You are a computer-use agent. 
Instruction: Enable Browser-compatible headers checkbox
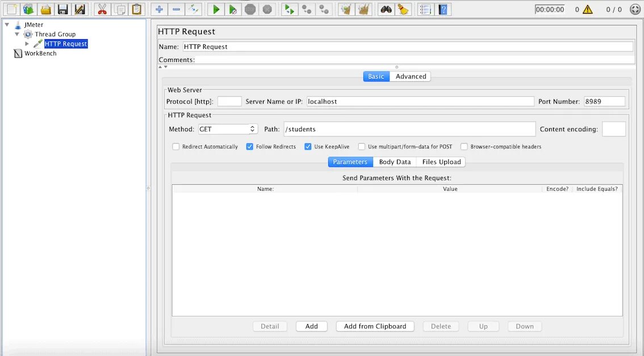point(464,146)
